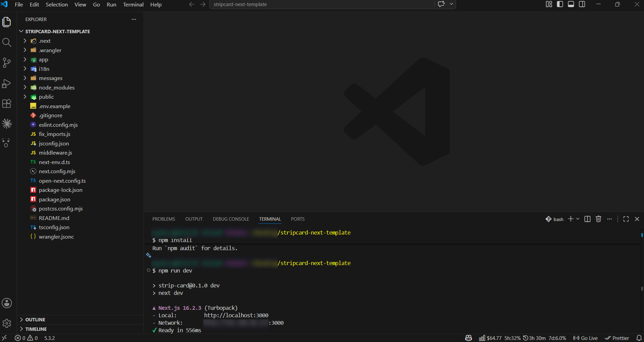The height and width of the screenshot is (342, 644).
Task: Split the terminal pane
Action: click(587, 219)
